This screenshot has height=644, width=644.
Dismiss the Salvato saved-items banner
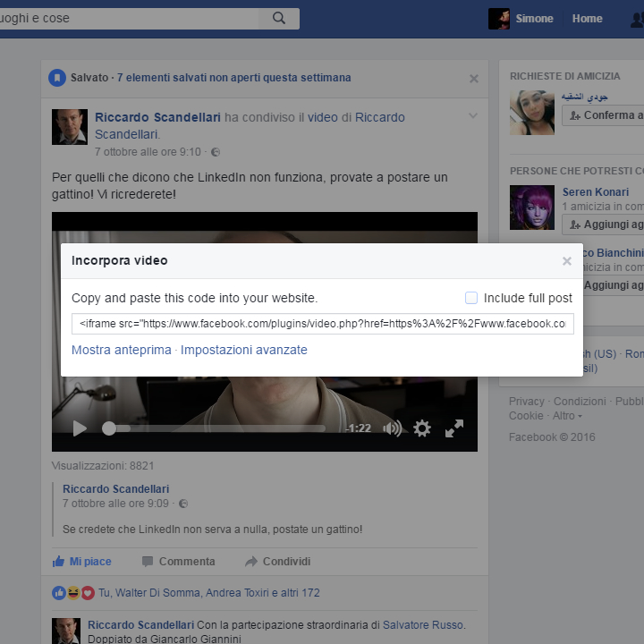point(473,79)
